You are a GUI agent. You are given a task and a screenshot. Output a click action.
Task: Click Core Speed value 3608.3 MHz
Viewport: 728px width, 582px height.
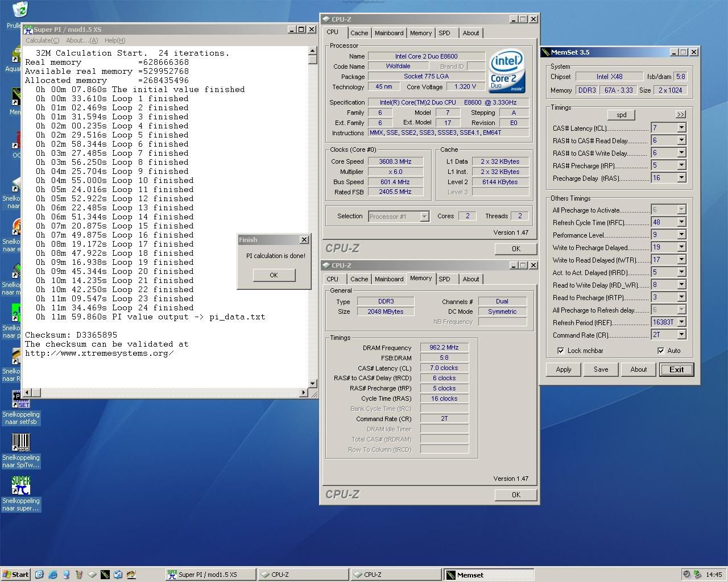pyautogui.click(x=395, y=161)
